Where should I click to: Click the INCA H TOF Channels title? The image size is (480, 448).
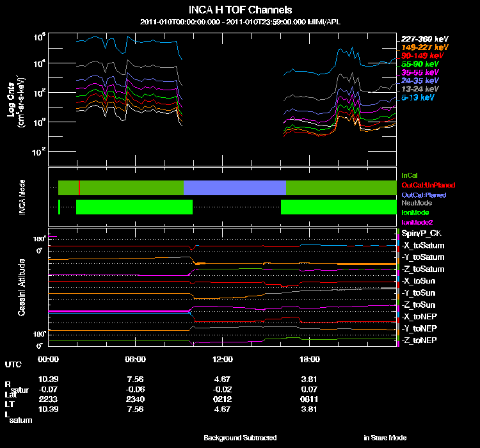coord(240,10)
